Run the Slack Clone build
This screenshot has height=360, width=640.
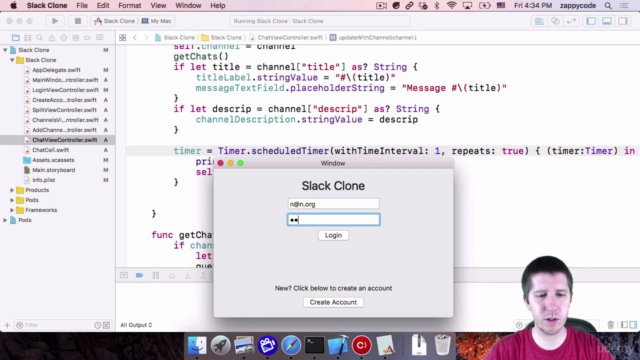coord(55,21)
